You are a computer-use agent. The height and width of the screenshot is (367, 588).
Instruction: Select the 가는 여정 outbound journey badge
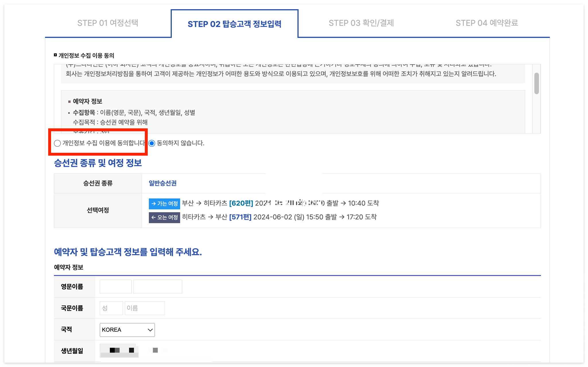(164, 204)
